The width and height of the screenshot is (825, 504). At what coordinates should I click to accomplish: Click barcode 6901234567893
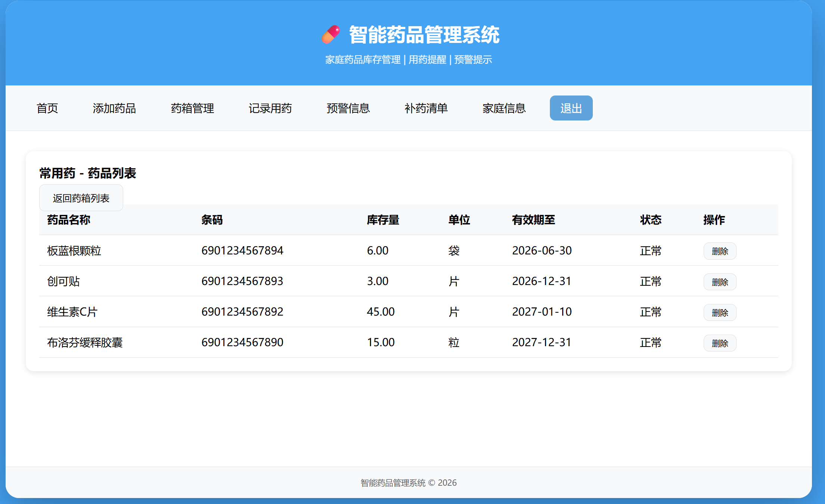coord(243,281)
